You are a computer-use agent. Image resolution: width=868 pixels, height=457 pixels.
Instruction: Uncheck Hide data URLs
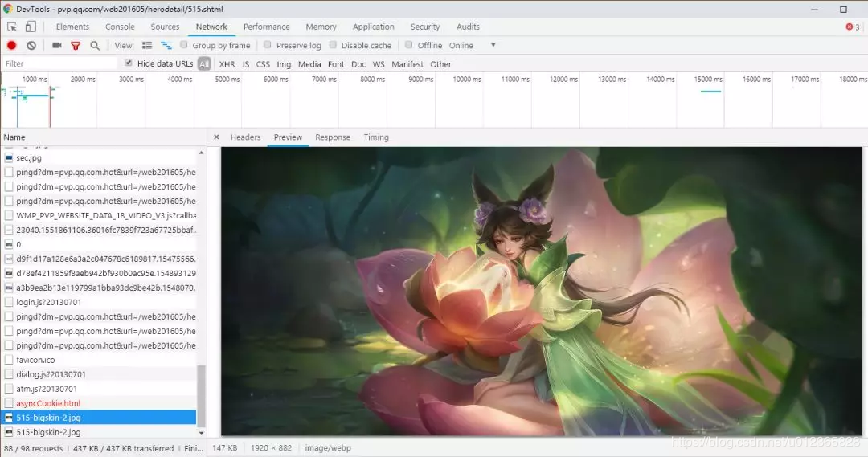click(x=129, y=63)
